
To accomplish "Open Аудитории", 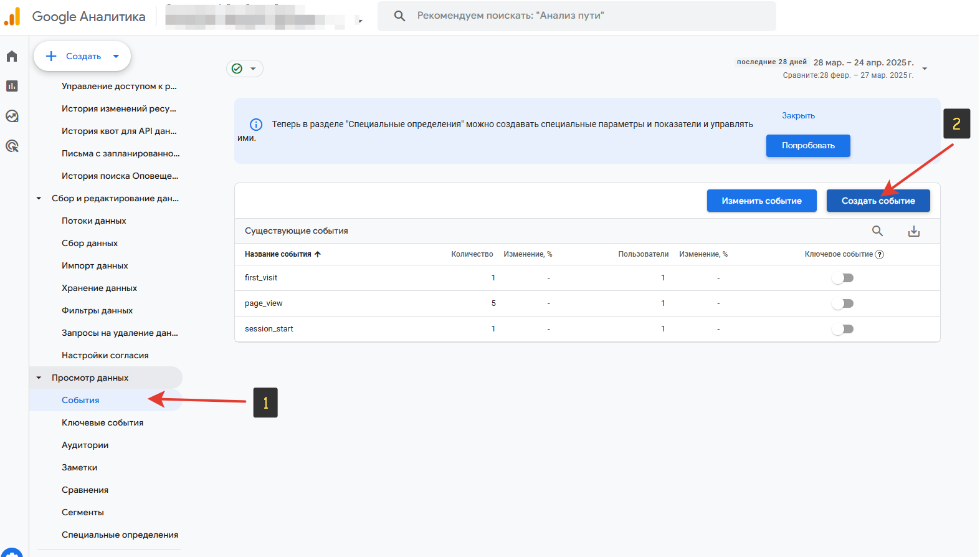I will click(x=85, y=445).
